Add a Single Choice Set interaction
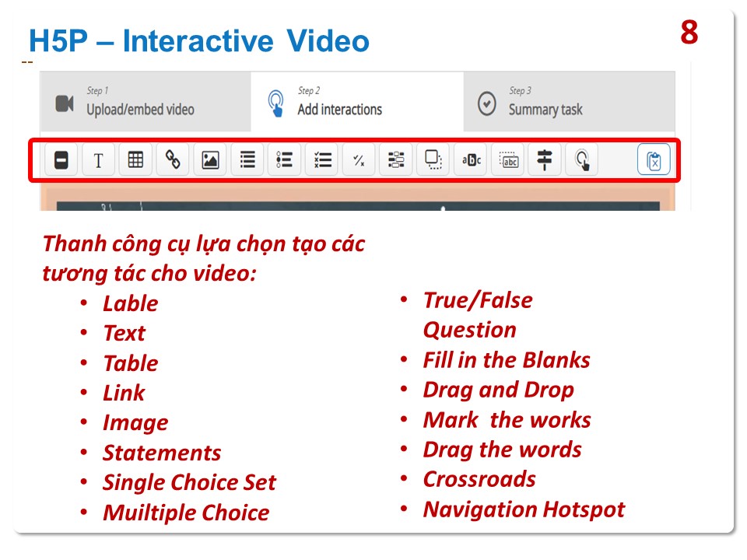Screen dimensions: 747x560 (285, 160)
